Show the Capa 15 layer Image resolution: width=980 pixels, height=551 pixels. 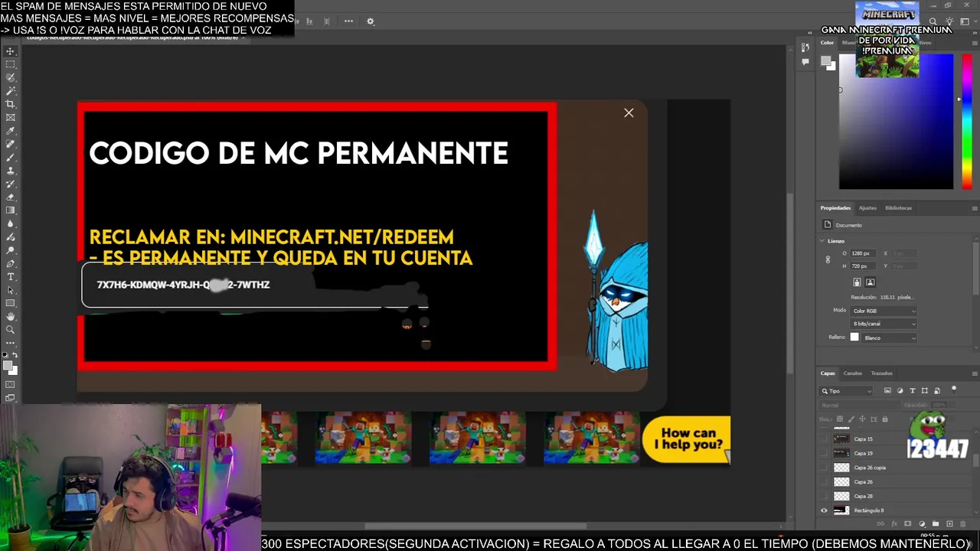[824, 439]
